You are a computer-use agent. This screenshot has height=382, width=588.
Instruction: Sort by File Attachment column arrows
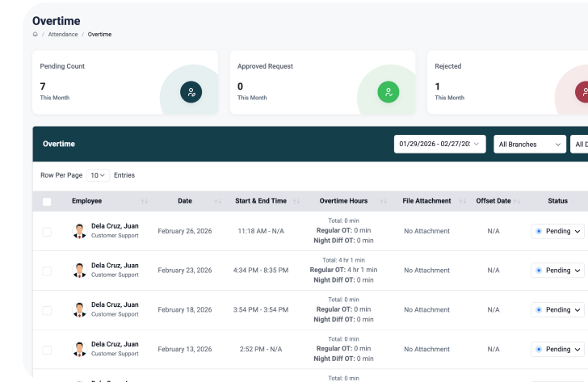point(462,201)
